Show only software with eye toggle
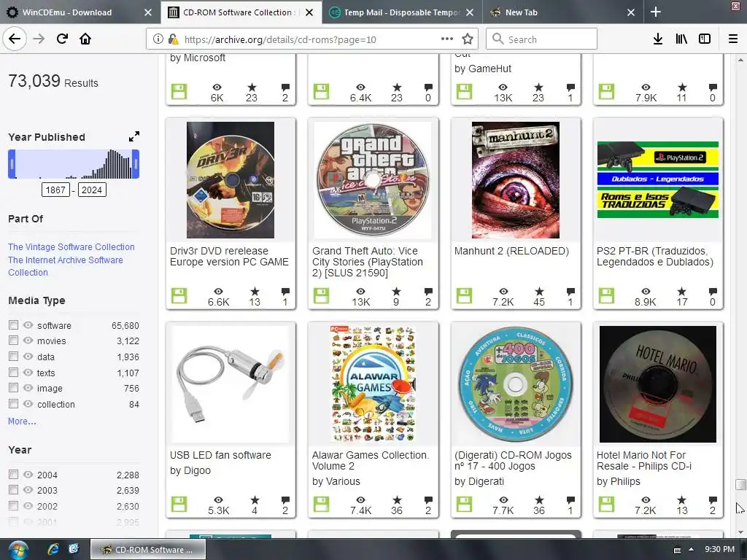 [28, 324]
